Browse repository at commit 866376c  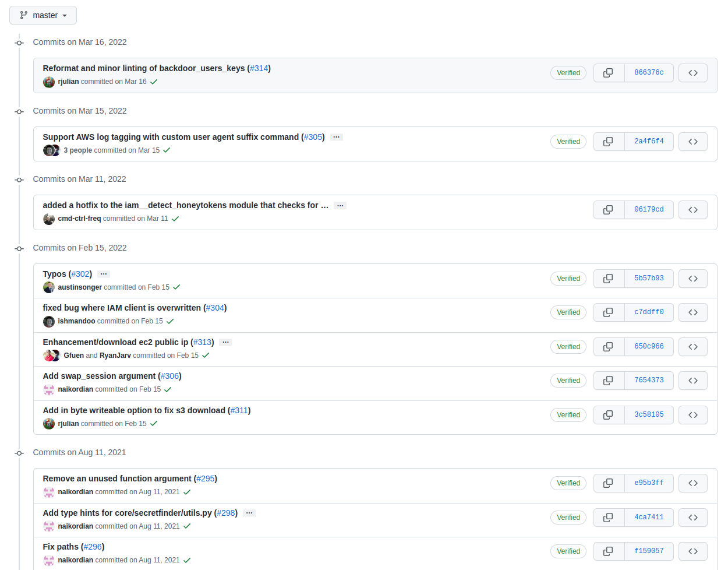pyautogui.click(x=693, y=73)
